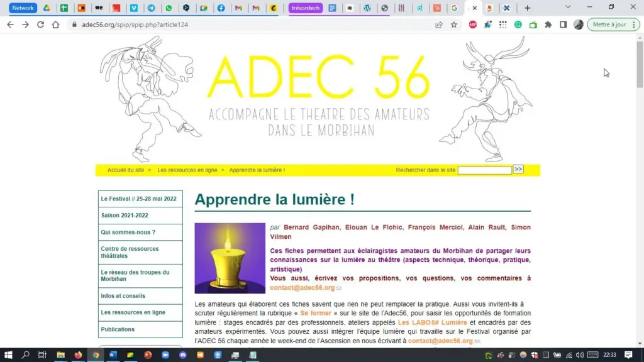Submit site search with >> button
The image size is (644, 362).
point(518,169)
